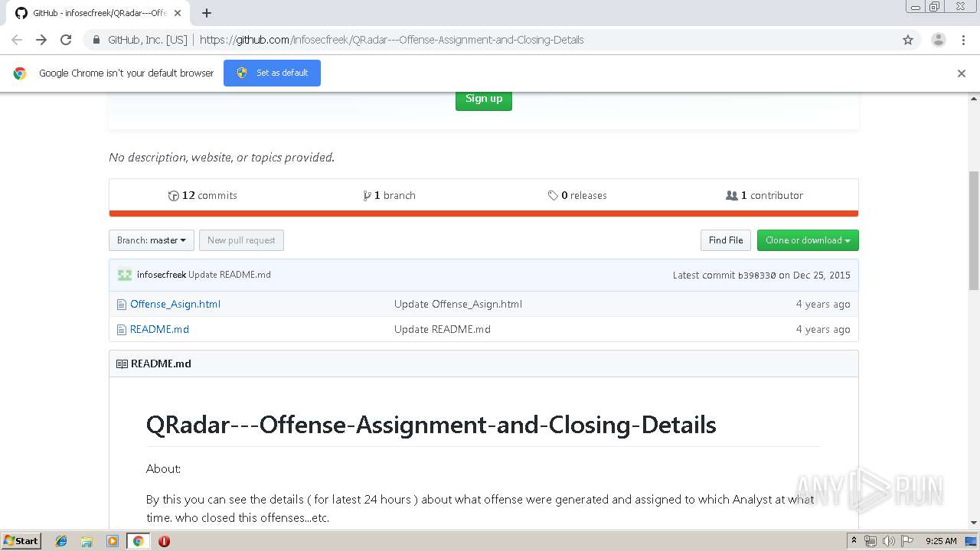Click the network tray icon
Image resolution: width=980 pixels, height=551 pixels.
point(871,541)
